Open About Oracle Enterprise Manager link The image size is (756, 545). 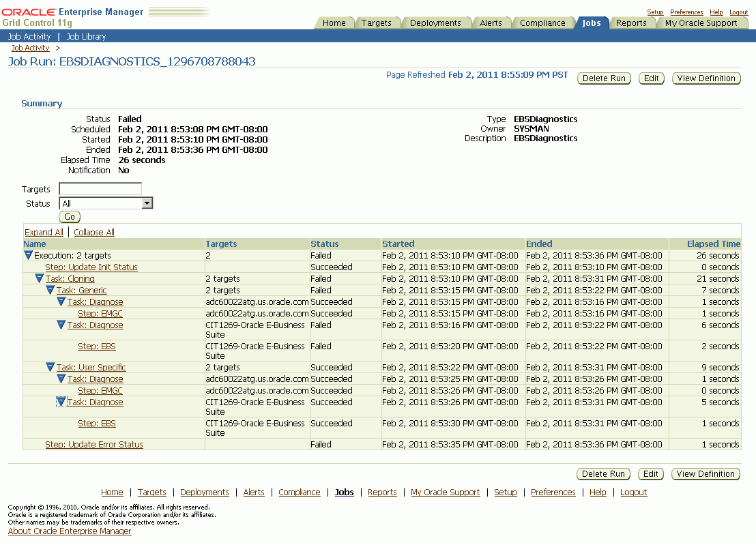(70, 531)
